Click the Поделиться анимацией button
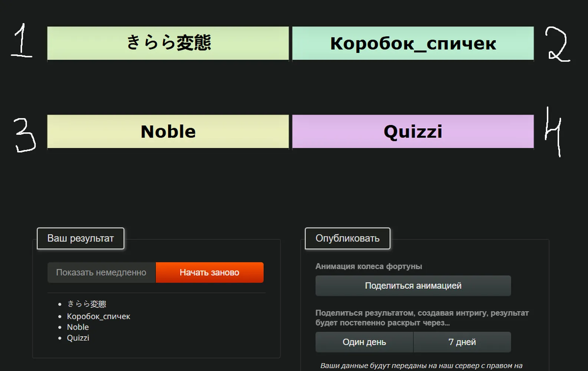The height and width of the screenshot is (371, 588). [x=413, y=286]
